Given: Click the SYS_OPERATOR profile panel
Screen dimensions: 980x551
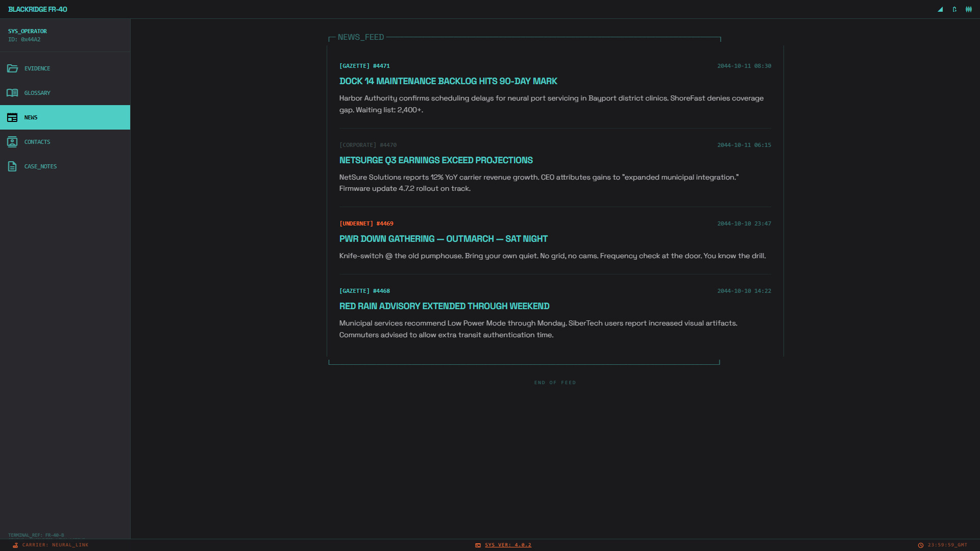Looking at the screenshot, I should click(x=65, y=35).
